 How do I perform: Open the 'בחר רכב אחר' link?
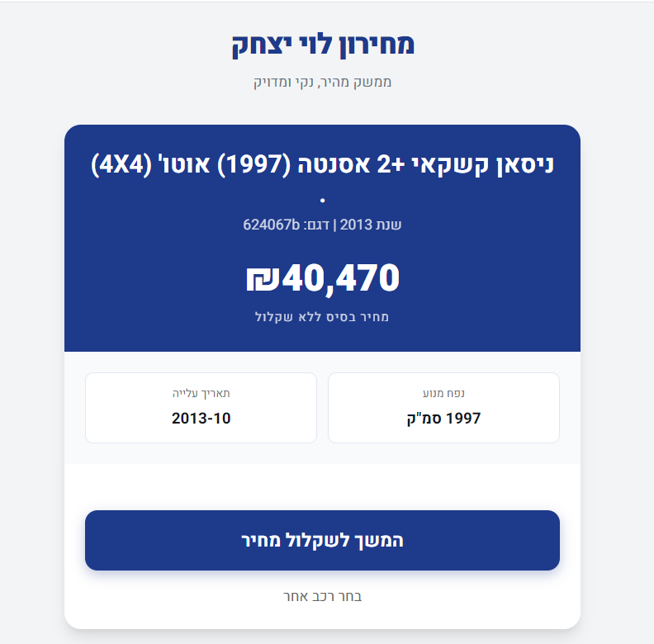click(x=322, y=596)
